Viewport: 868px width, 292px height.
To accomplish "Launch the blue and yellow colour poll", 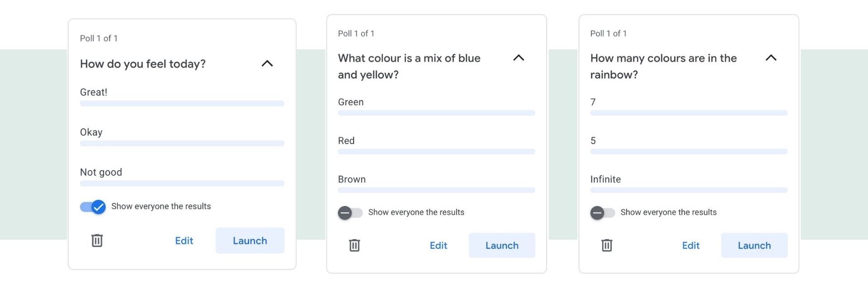I will pyautogui.click(x=502, y=245).
